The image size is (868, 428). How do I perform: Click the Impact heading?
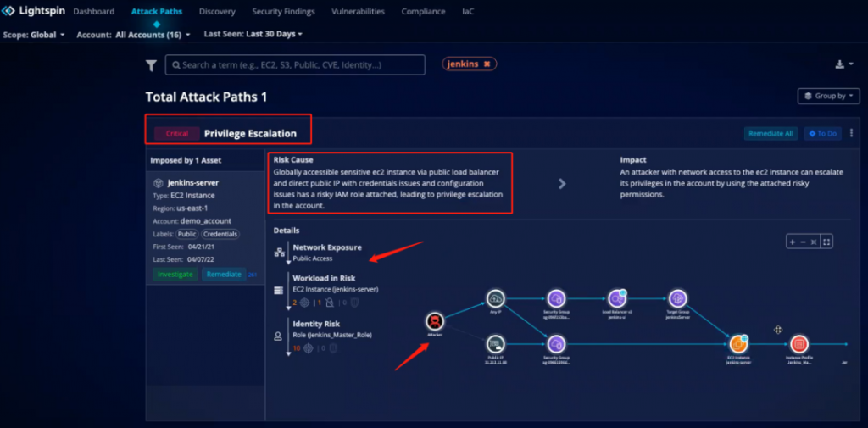tap(633, 159)
